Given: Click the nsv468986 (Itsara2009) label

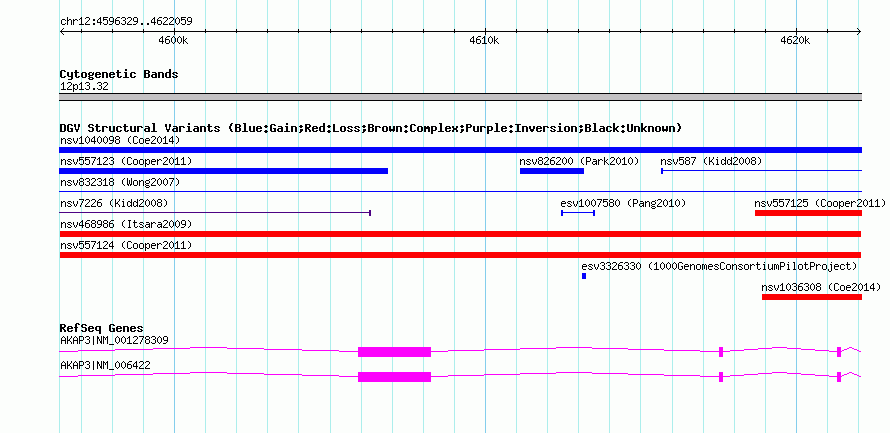Looking at the screenshot, I should click(126, 224).
